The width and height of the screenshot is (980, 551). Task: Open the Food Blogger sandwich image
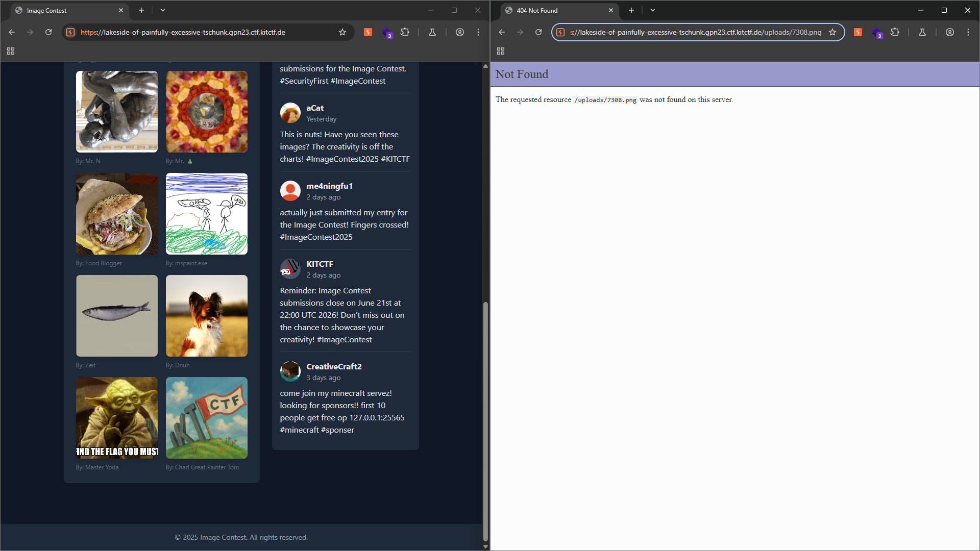(117, 214)
